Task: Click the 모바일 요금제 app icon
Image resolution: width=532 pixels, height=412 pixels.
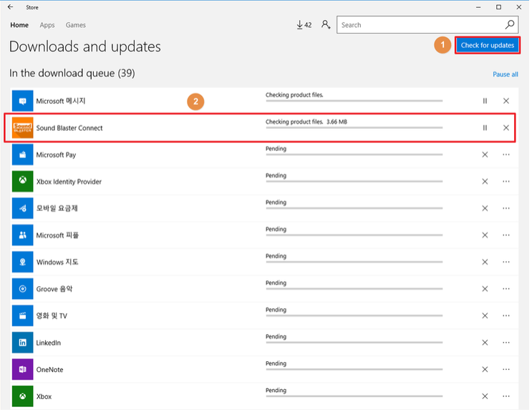Action: 22,208
